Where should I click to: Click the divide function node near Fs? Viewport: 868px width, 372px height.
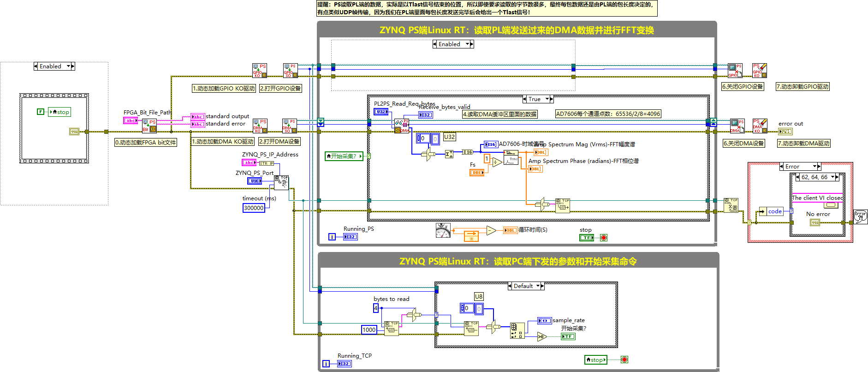(x=497, y=162)
